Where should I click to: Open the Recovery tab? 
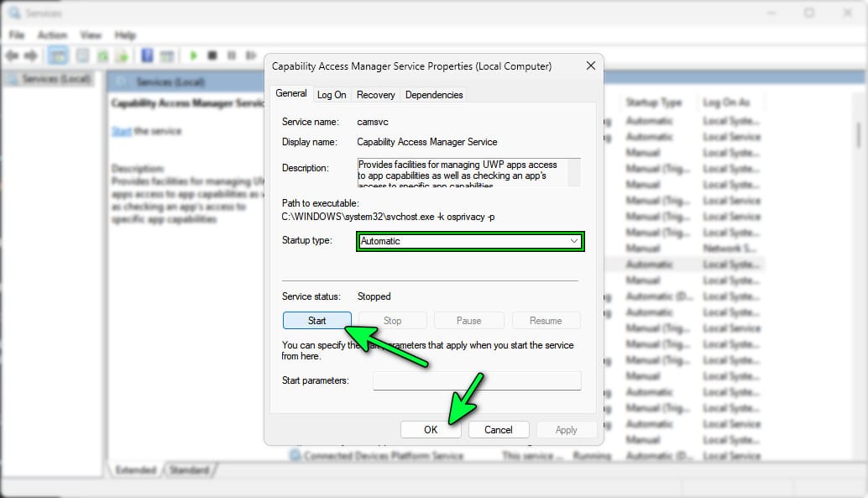coord(375,95)
